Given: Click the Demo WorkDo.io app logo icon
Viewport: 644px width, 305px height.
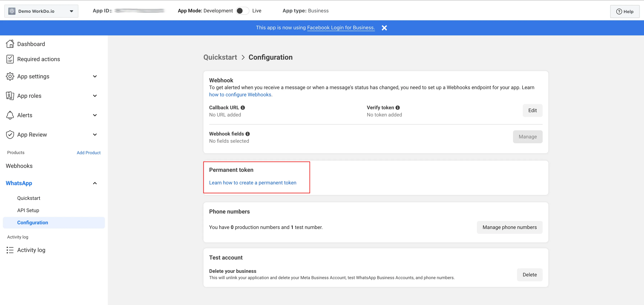Looking at the screenshot, I should (x=12, y=11).
